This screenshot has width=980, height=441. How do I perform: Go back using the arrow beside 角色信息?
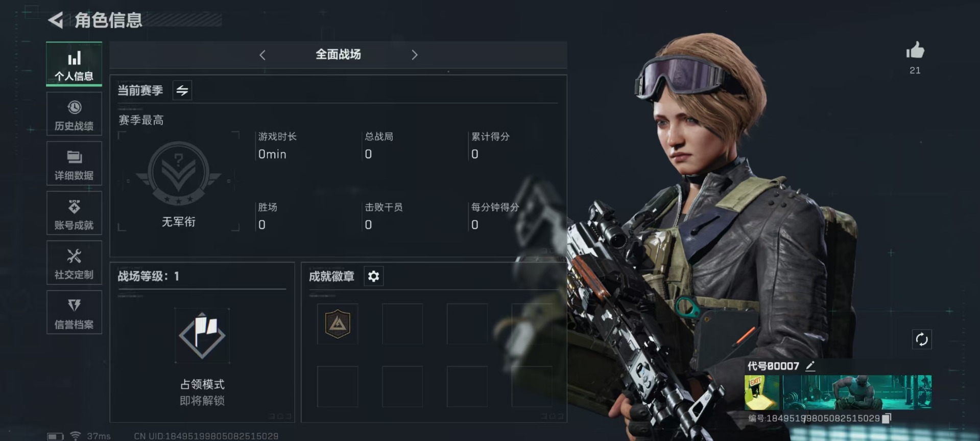click(x=55, y=20)
